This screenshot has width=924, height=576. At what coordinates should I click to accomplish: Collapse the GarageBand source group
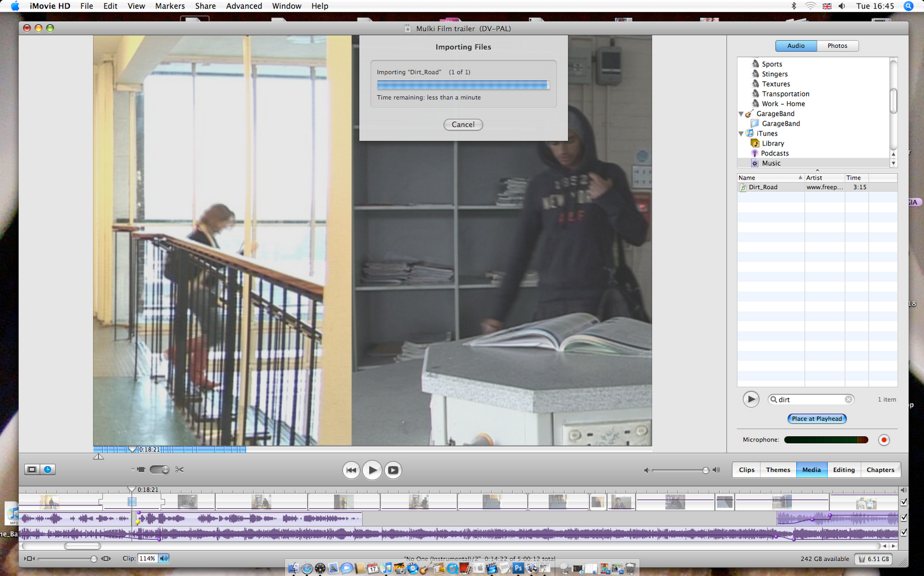741,114
